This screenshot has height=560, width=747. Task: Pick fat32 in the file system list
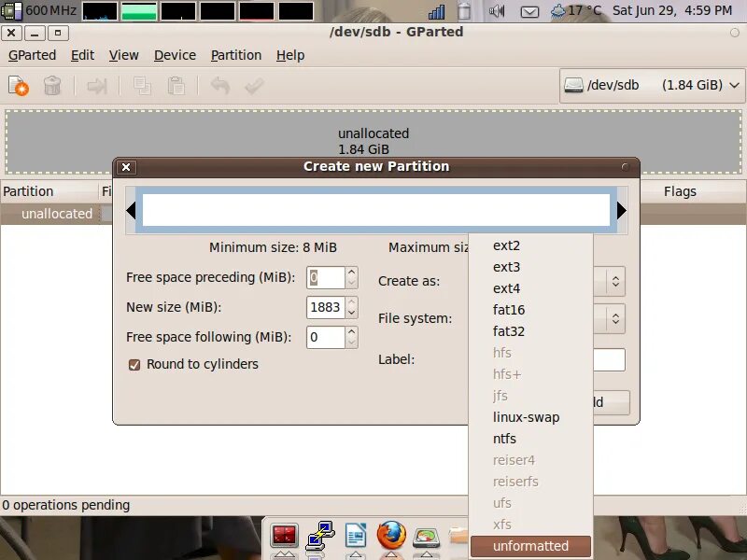click(530, 331)
